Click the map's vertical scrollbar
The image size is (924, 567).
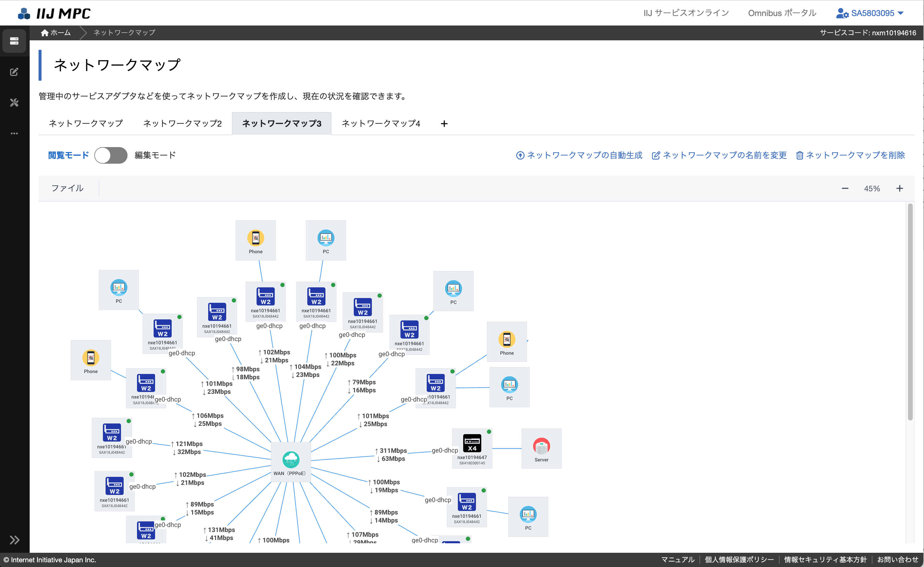click(x=910, y=311)
